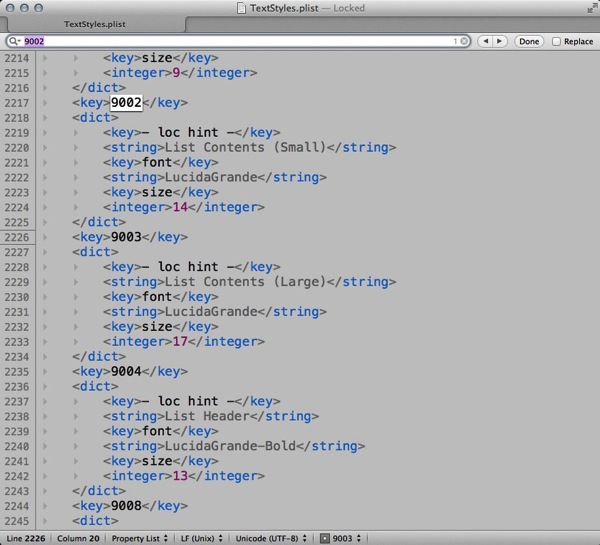Image resolution: width=600 pixels, height=545 pixels.
Task: Go to the previous search match
Action: [486, 41]
